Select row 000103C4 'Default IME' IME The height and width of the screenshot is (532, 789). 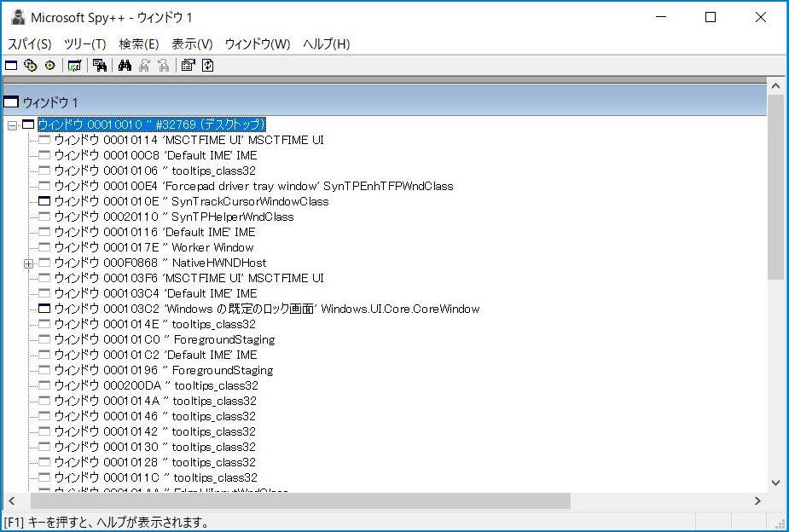[155, 293]
